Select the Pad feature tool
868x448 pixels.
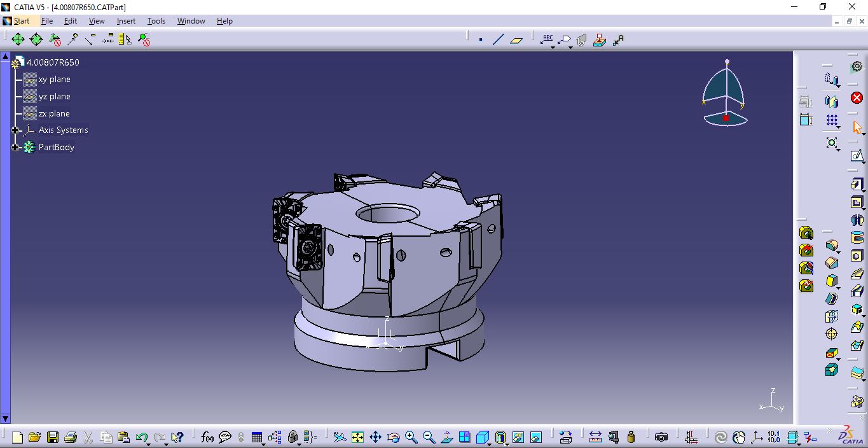tap(857, 185)
